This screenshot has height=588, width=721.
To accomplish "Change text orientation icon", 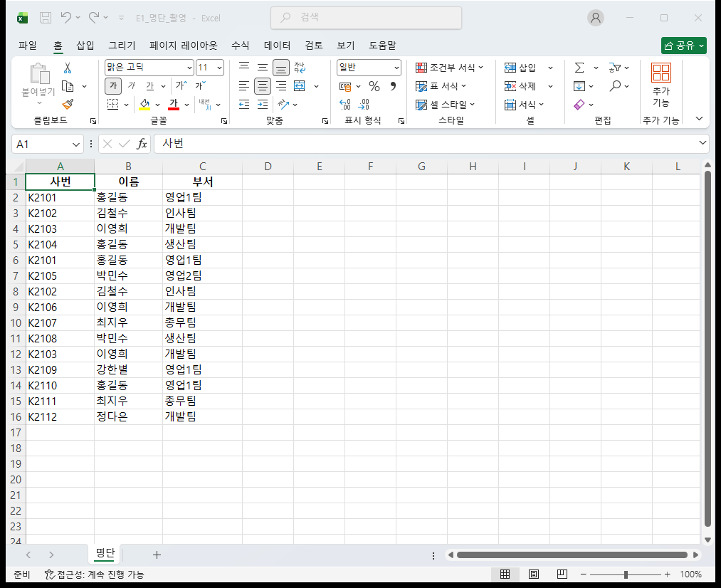I will point(283,105).
